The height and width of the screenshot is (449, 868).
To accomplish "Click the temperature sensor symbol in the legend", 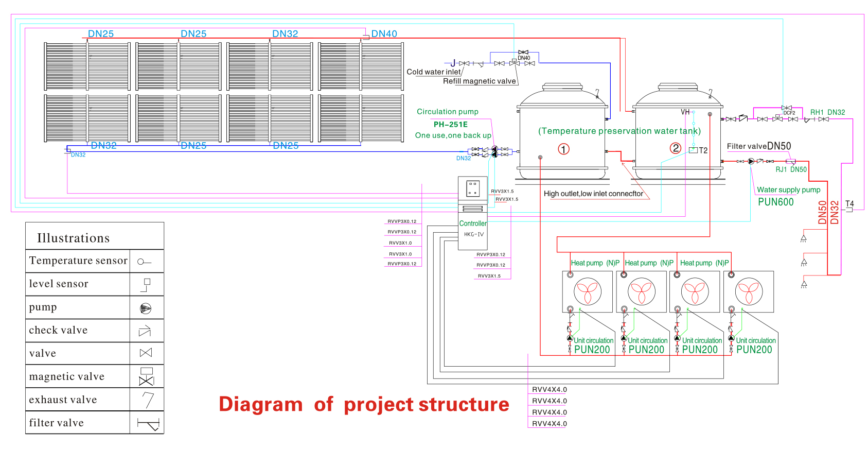I will [x=144, y=262].
